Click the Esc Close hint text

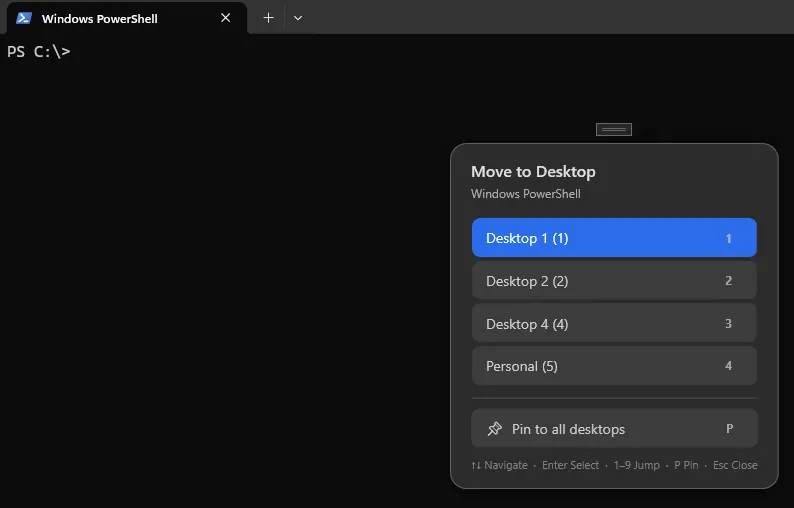735,465
